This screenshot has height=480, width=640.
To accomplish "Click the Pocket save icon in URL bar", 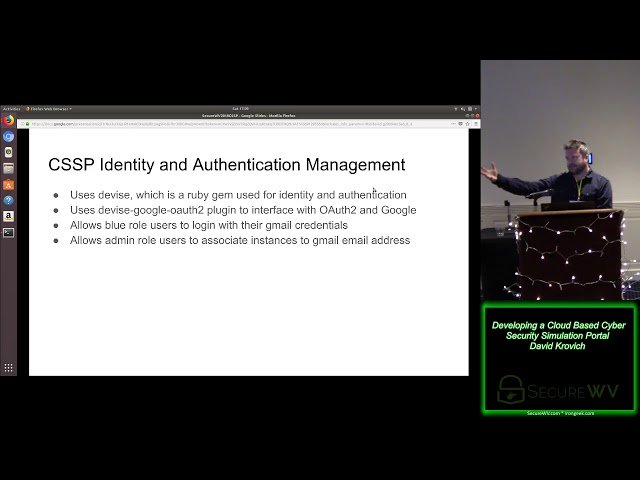I will pos(461,124).
